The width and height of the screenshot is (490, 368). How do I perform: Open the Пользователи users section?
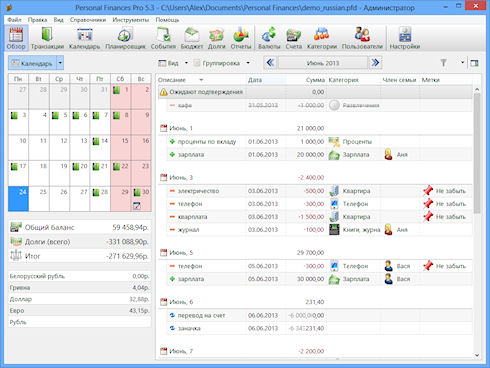pos(362,38)
